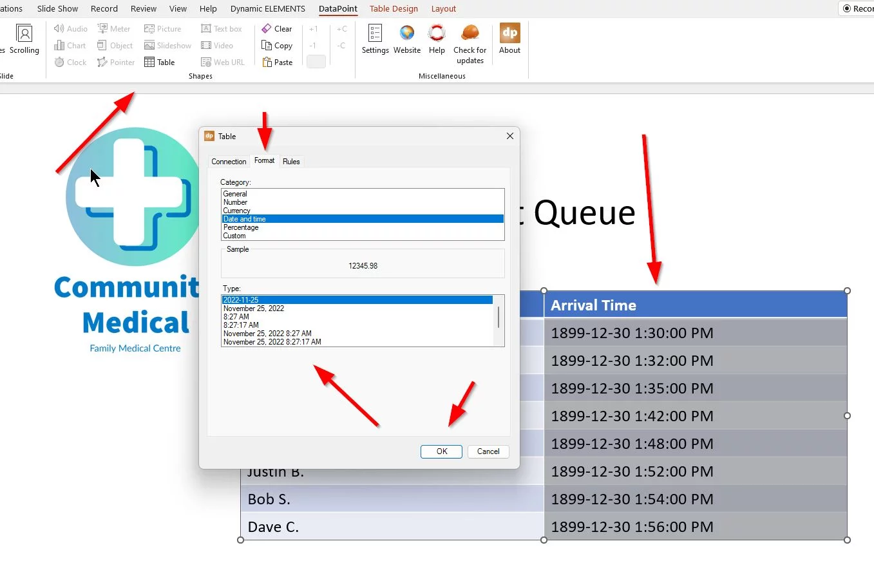Screen dimensions: 874x588
Task: Insert a DataPoint Table
Action: 159,62
